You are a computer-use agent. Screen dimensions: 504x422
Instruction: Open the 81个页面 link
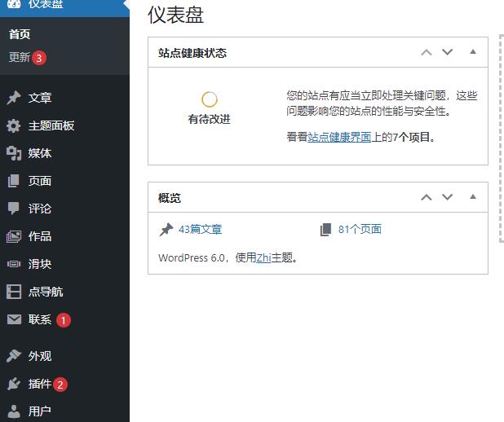(x=360, y=230)
